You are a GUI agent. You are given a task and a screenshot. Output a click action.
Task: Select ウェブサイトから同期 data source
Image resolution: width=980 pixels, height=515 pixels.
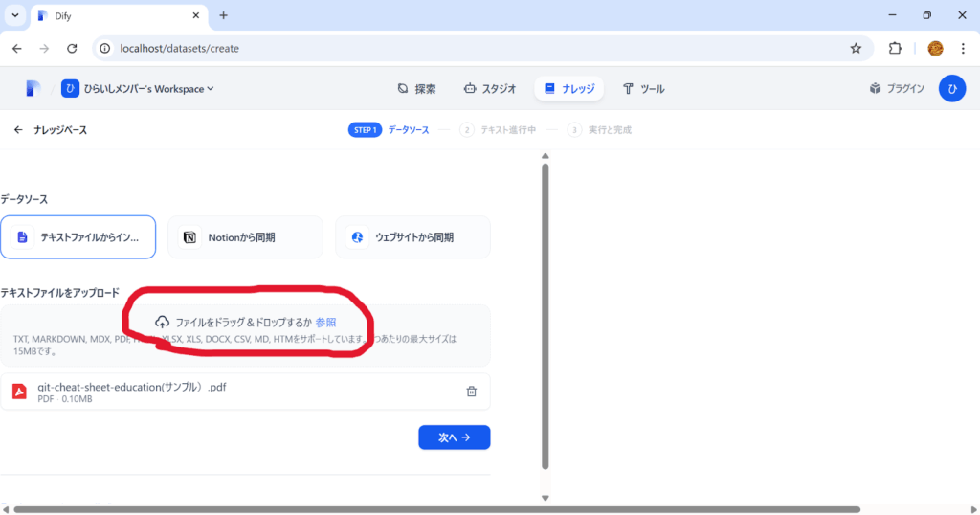pos(413,236)
